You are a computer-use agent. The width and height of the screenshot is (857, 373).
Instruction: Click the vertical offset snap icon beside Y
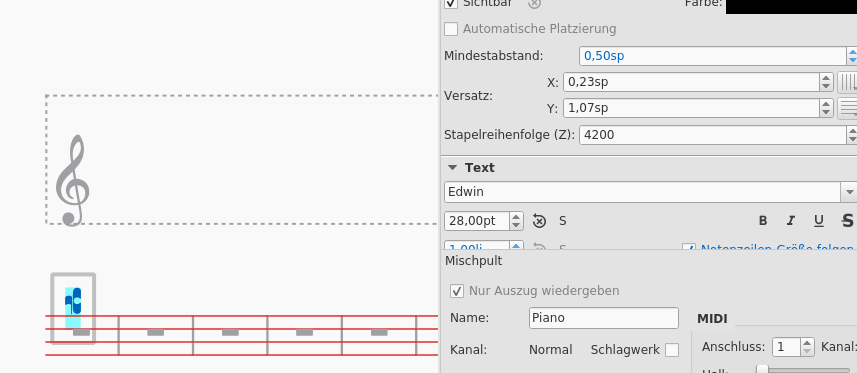(x=847, y=108)
